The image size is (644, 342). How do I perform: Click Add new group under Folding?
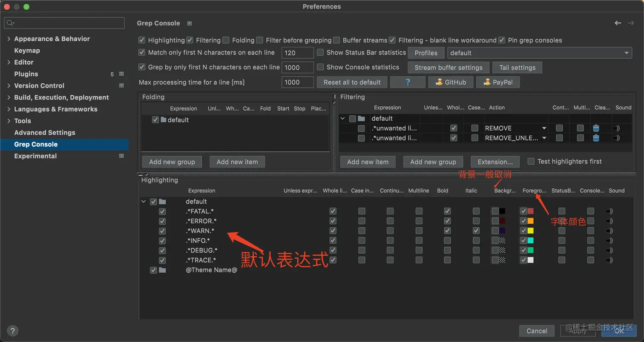point(172,162)
